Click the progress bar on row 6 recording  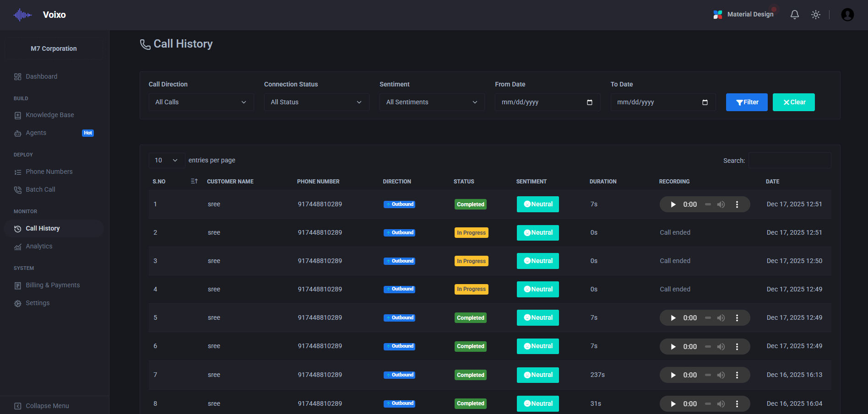708,346
